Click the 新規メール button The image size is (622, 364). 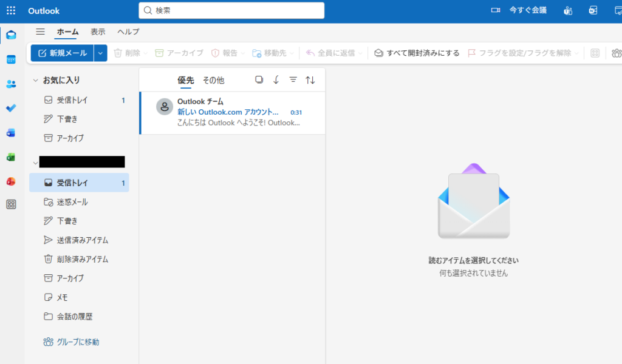[63, 53]
